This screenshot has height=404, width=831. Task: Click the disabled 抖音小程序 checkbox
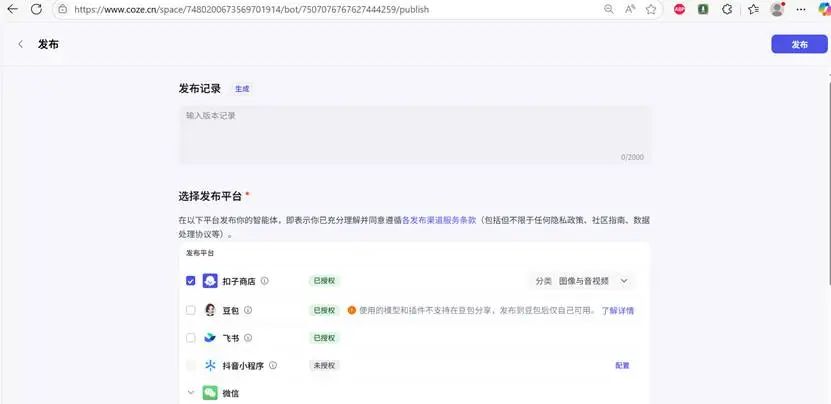[191, 365]
